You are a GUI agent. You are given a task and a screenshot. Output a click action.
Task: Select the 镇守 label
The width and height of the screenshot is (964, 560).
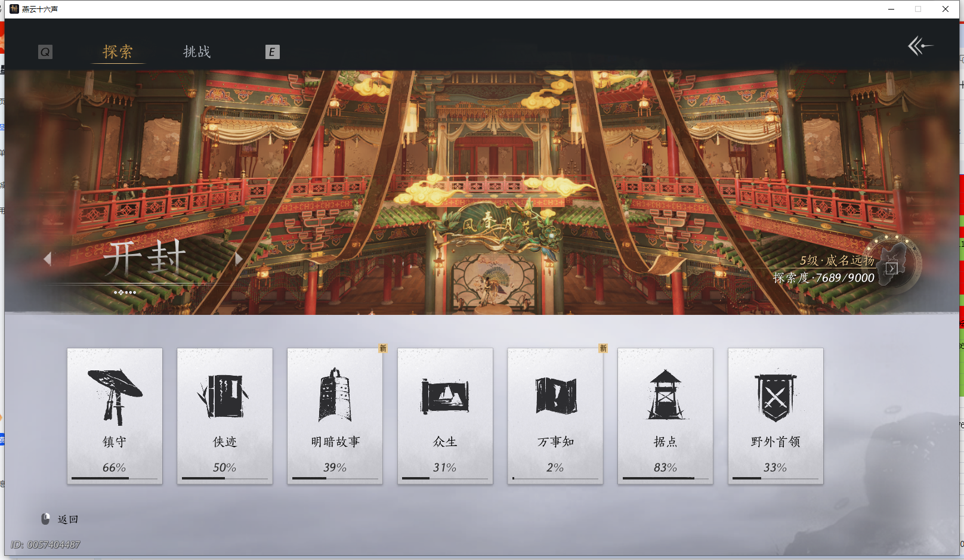tap(115, 442)
